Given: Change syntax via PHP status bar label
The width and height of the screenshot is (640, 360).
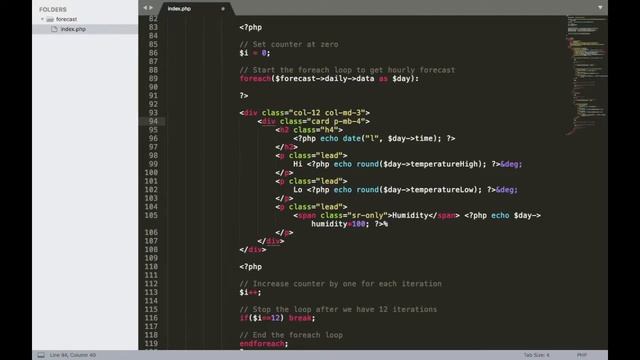Looking at the screenshot, I should pyautogui.click(x=582, y=355).
